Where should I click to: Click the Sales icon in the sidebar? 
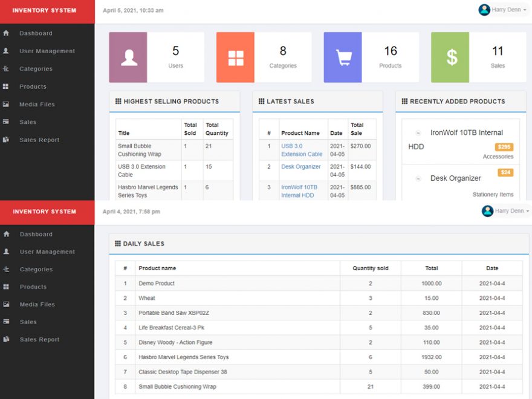tap(7, 122)
